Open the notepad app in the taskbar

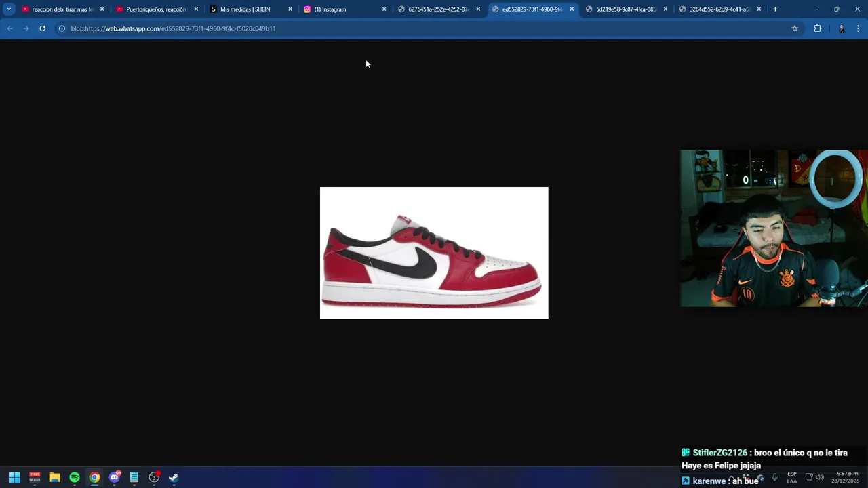click(x=134, y=477)
